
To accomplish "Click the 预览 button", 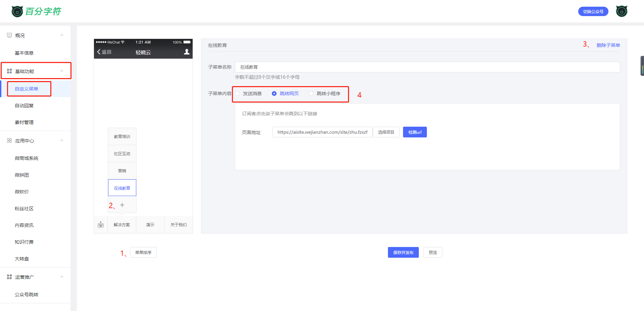I will coord(433,252).
